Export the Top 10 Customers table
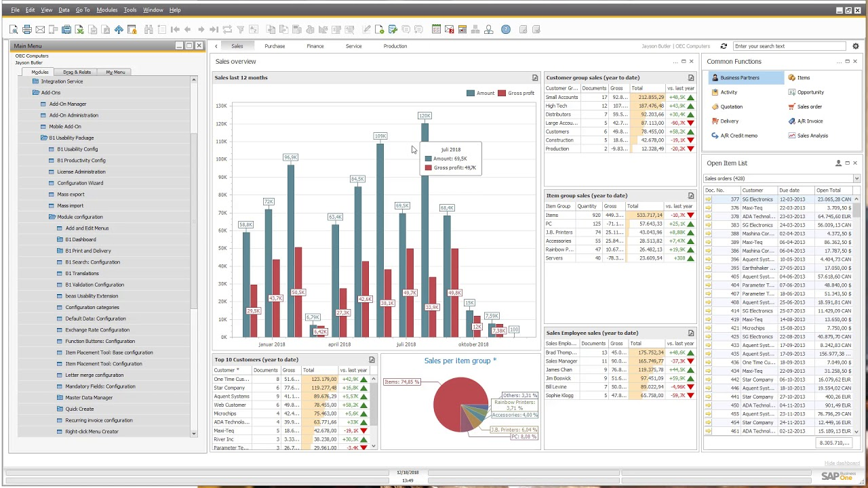The height and width of the screenshot is (488, 868). point(372,360)
